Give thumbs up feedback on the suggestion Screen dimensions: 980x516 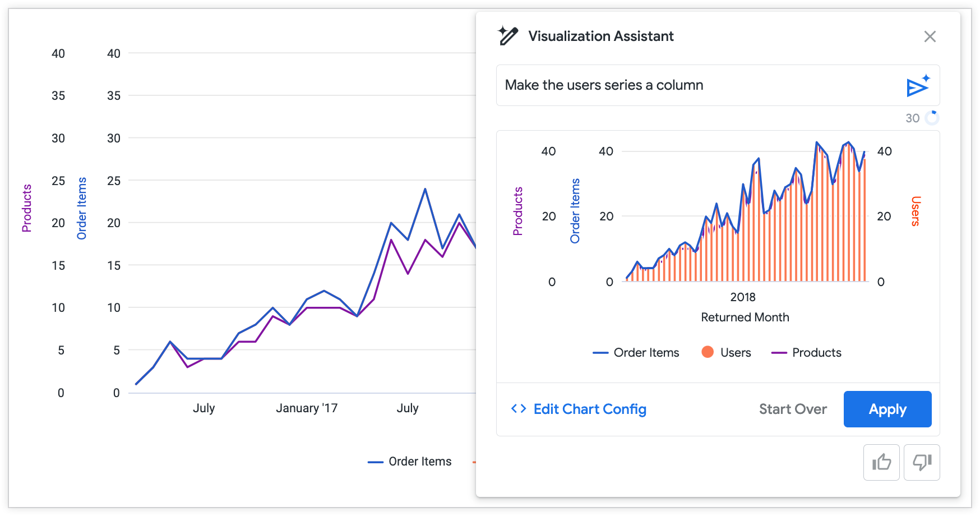click(x=881, y=462)
